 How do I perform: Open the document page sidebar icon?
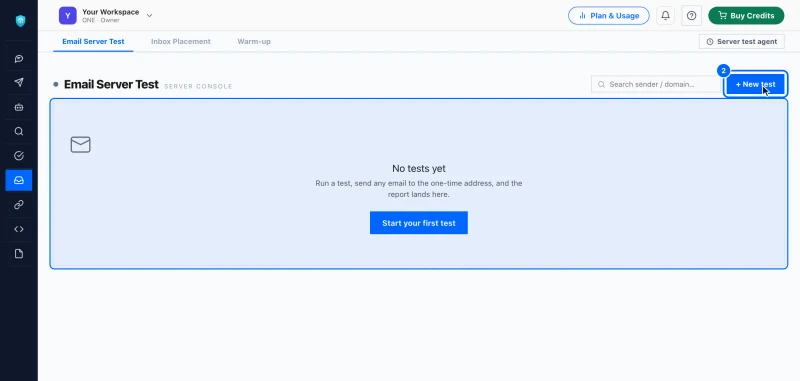pos(19,254)
